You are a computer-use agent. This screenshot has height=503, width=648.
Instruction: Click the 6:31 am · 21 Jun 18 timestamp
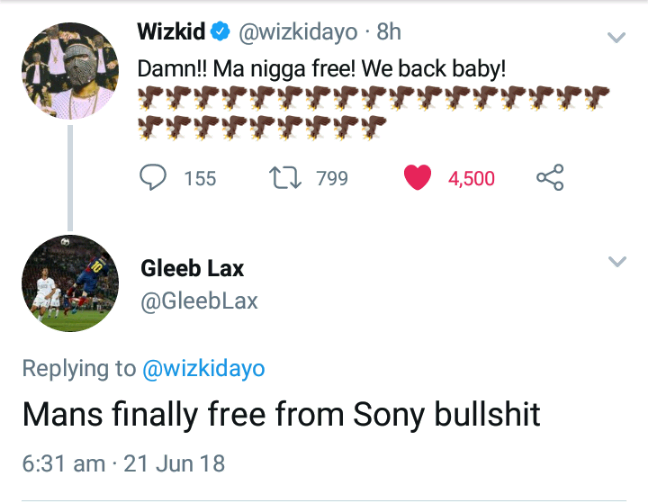coord(123,463)
